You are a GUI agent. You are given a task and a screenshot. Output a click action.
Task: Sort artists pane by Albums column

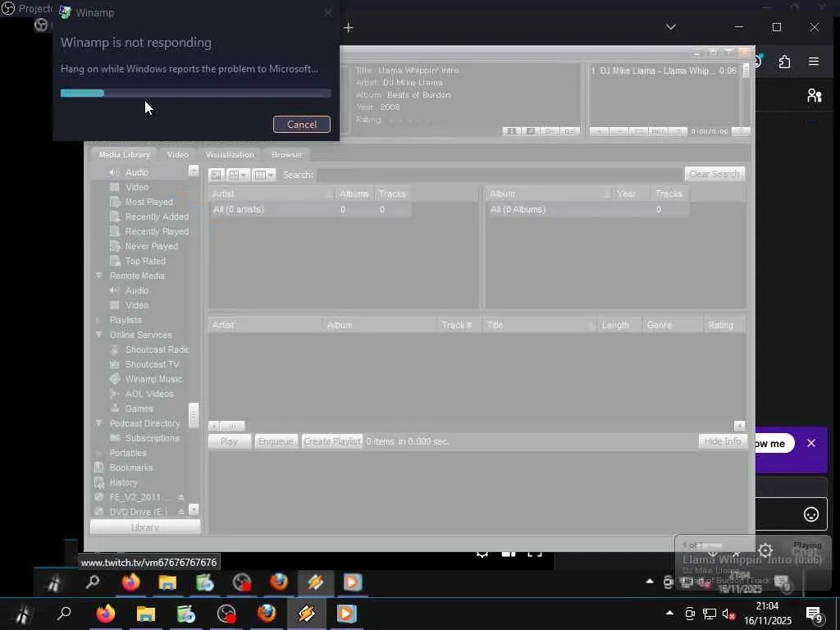[x=354, y=194]
